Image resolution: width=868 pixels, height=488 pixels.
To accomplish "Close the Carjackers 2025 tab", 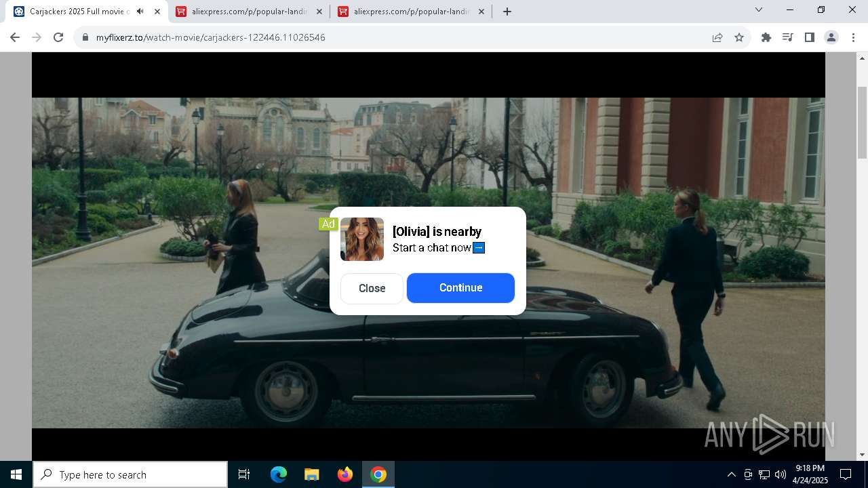I will (157, 12).
